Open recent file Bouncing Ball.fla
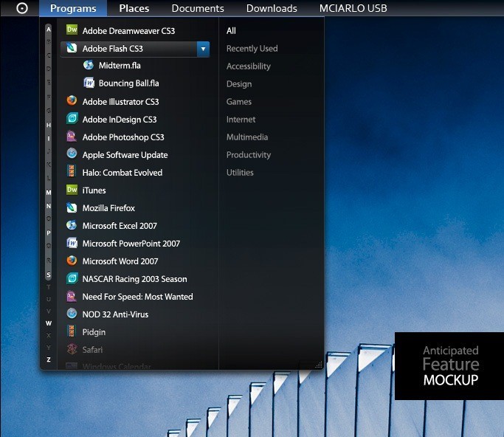Screen dimensions: 504x437 click(x=128, y=83)
